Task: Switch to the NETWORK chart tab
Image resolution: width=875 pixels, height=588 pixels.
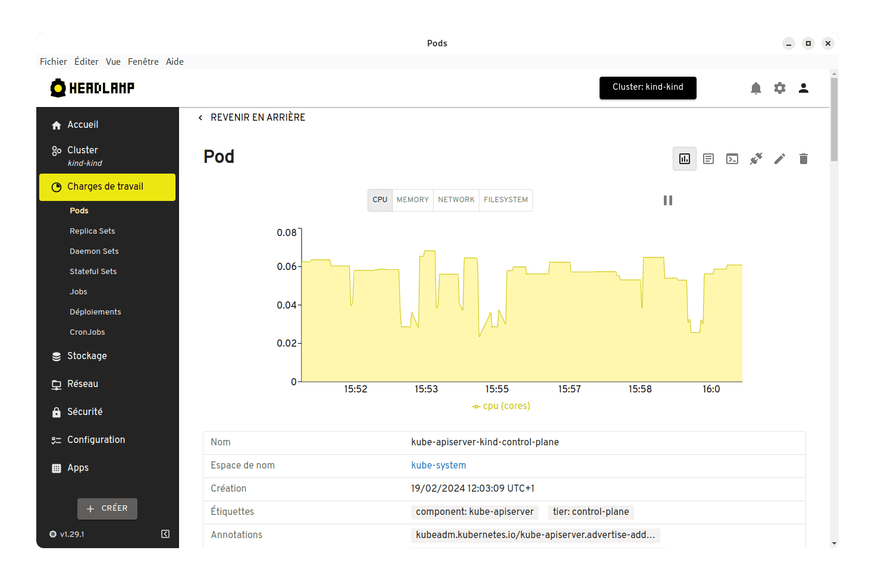Action: pyautogui.click(x=456, y=200)
